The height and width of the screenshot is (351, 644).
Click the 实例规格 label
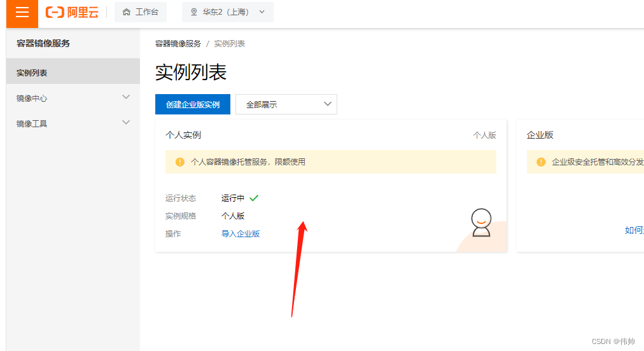(181, 216)
